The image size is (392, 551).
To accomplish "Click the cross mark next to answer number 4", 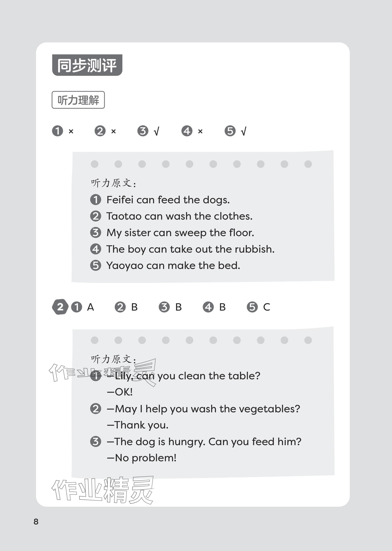I will coord(200,131).
